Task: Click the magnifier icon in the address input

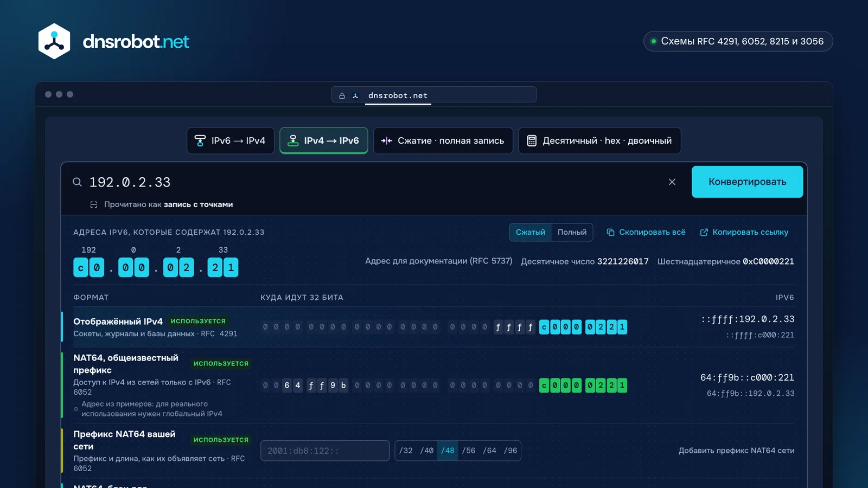Action: (x=78, y=182)
